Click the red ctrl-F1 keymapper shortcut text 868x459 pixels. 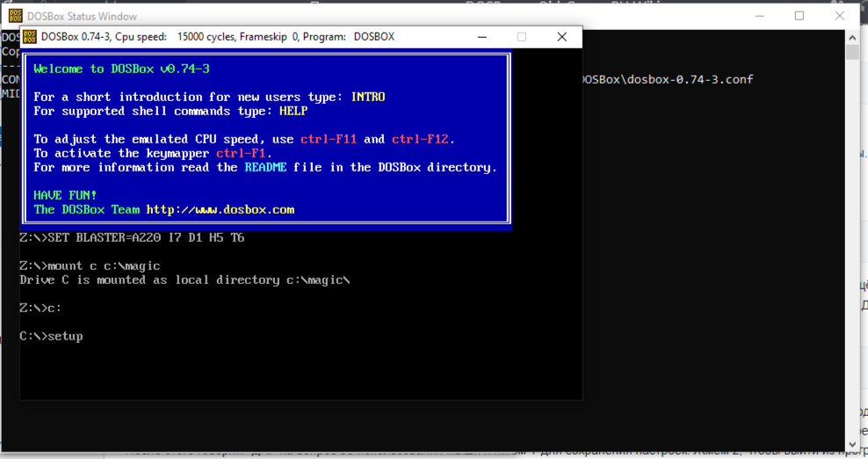[241, 153]
